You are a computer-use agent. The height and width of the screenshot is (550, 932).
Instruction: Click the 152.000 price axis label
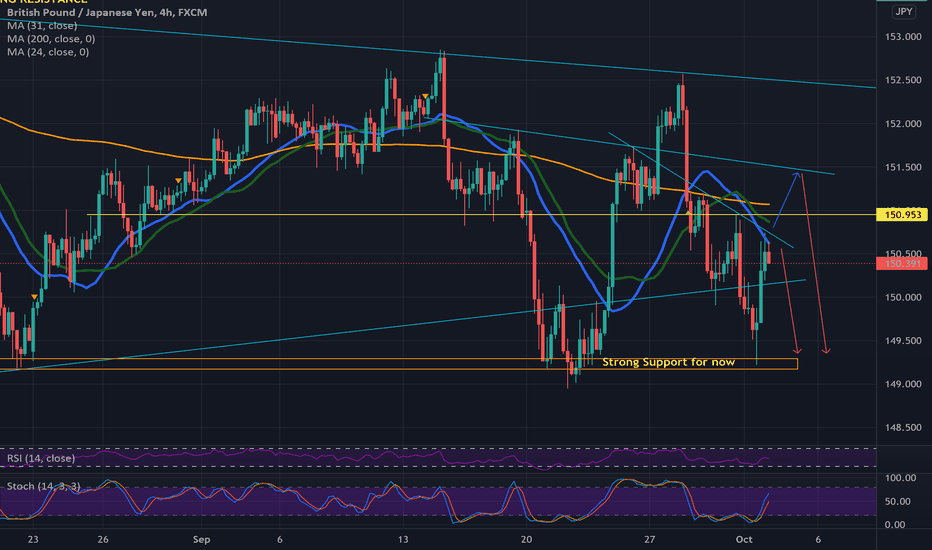point(903,124)
